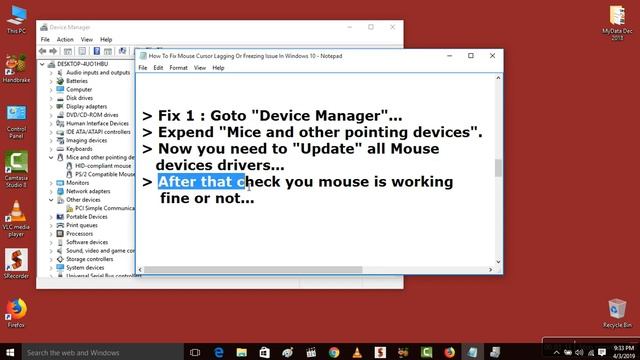Open This PC desktop icon

coord(16,19)
